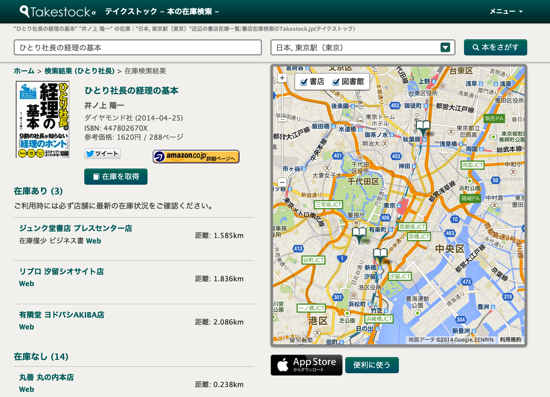Open the location dropdown arrow

[445, 47]
